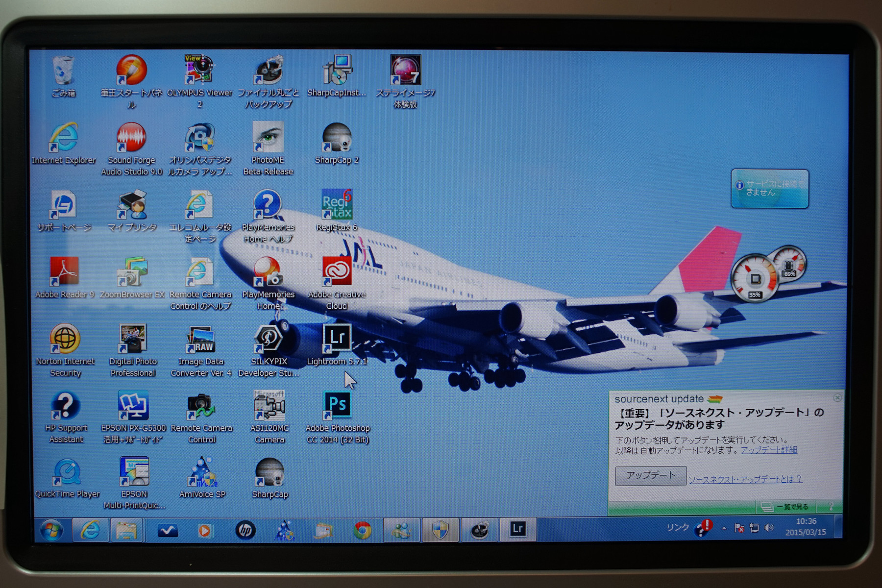The image size is (882, 588).
Task: Open RegiStax 6 shortcut
Action: (x=337, y=211)
